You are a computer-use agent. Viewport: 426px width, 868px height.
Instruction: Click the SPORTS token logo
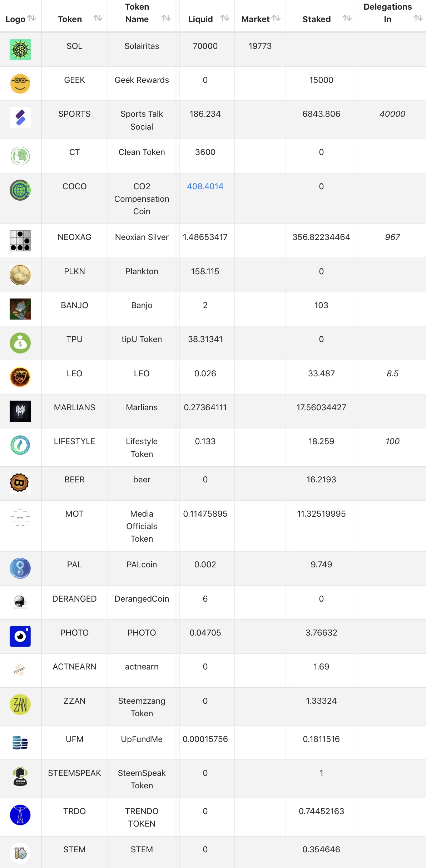[20, 117]
